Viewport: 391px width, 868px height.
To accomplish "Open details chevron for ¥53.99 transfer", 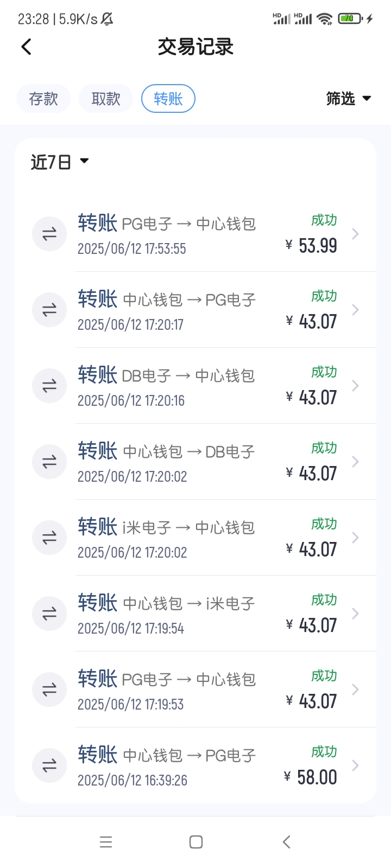I will 356,234.
